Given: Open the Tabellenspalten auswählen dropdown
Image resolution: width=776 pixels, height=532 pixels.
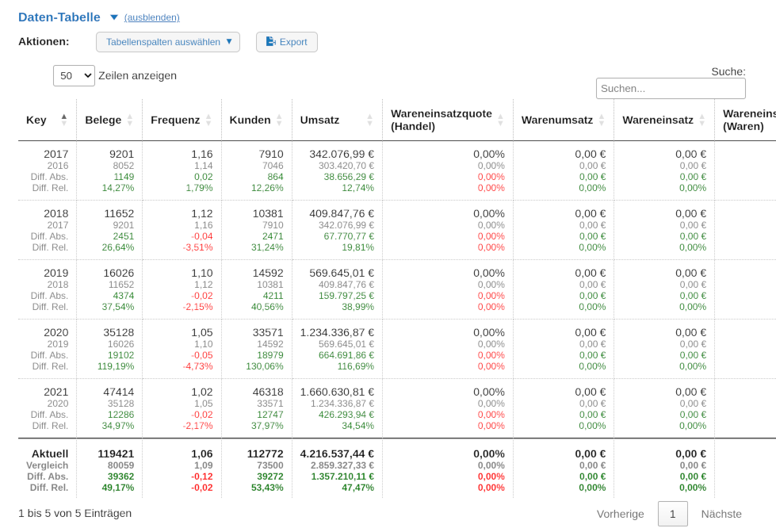Looking at the screenshot, I should click(x=168, y=42).
